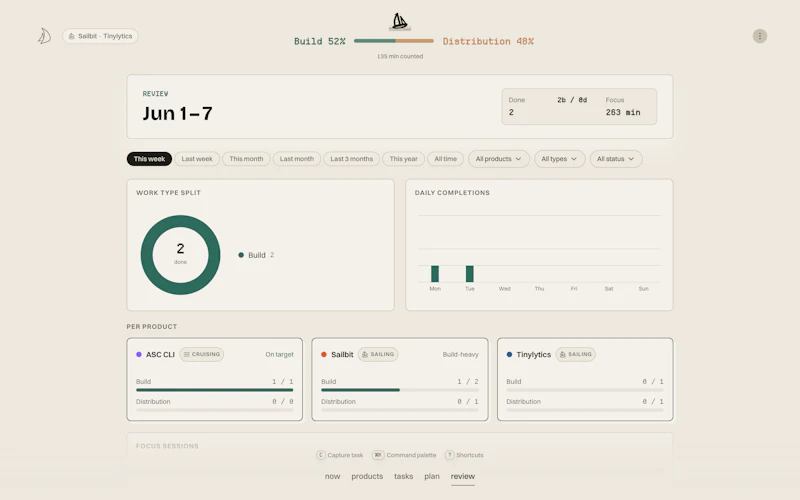Click the Build/Distribution balance bar
The width and height of the screenshot is (800, 500).
[393, 41]
